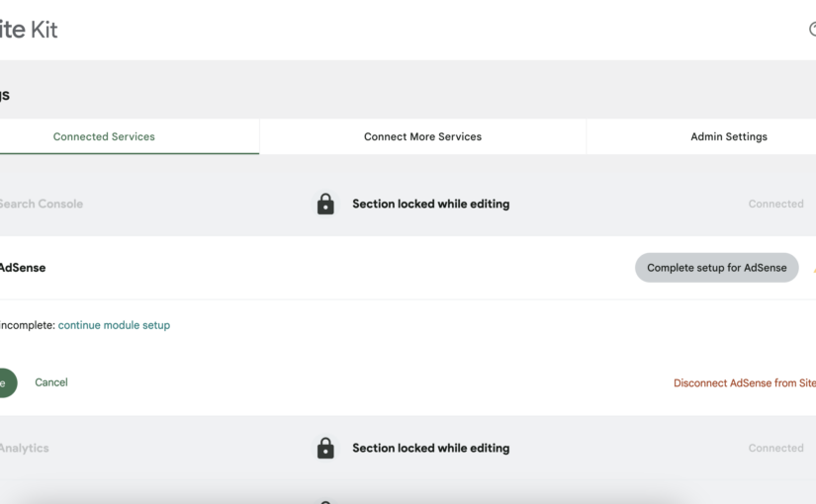
Task: Click the lock icon in Analytics row
Action: (x=325, y=448)
